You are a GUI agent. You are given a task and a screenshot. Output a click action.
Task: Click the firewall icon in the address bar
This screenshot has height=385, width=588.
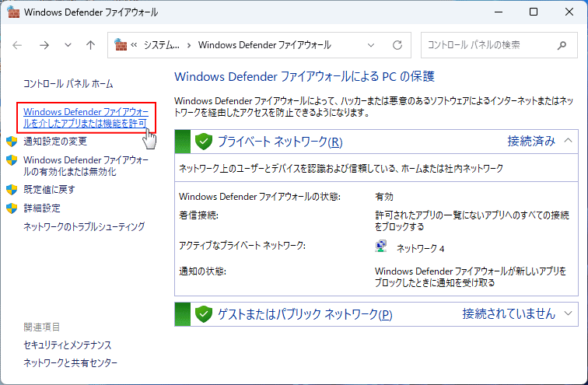click(121, 44)
